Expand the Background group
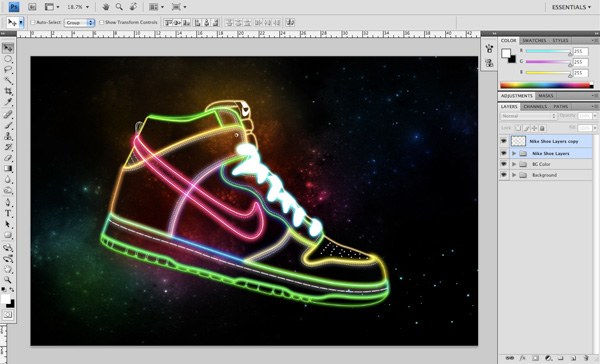The width and height of the screenshot is (600, 364). pos(514,175)
